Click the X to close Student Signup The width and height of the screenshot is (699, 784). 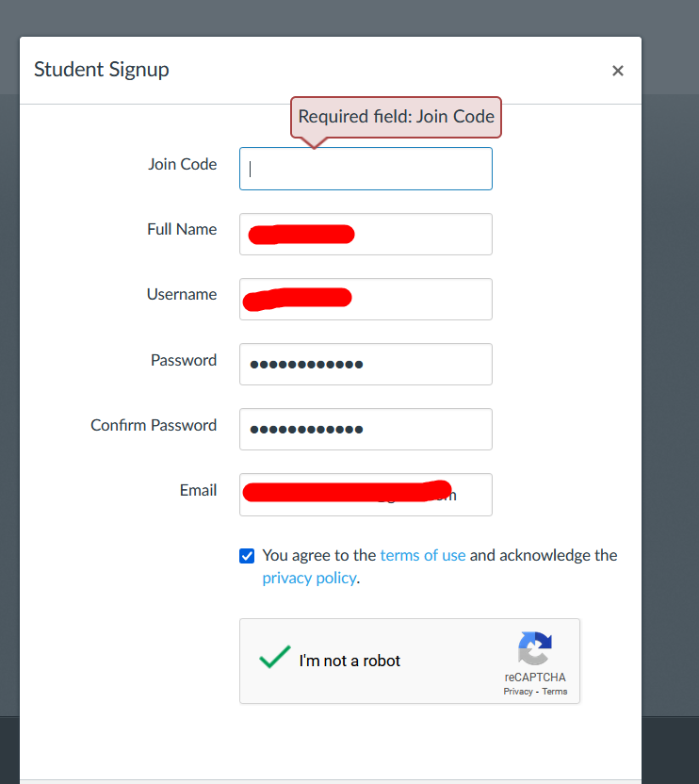[x=618, y=71]
